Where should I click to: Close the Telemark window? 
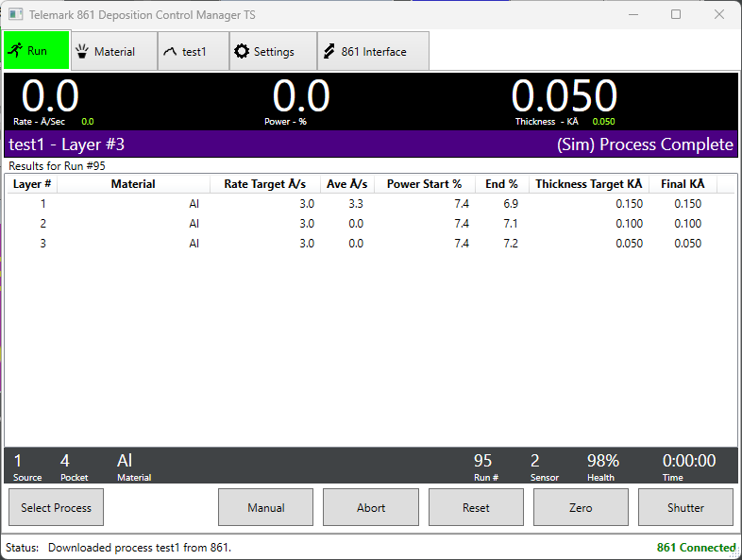pyautogui.click(x=718, y=15)
